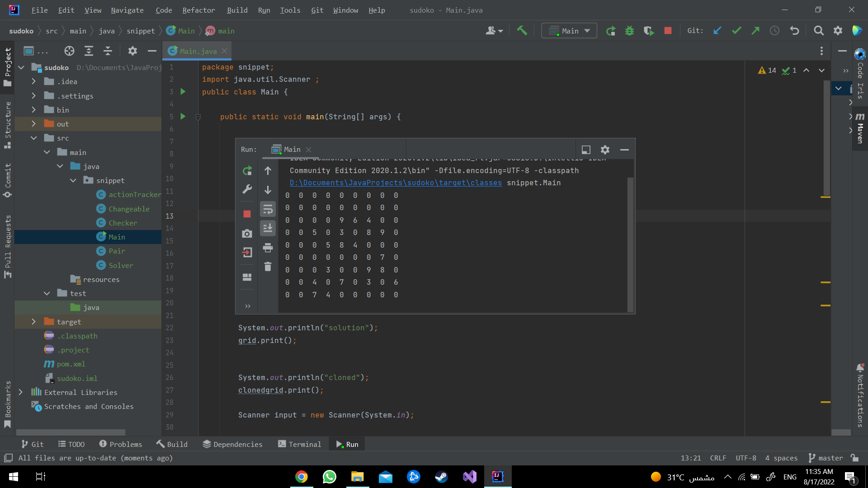Viewport: 868px width, 488px height.
Task: Switch to the Terminal tab at the bottom
Action: pyautogui.click(x=300, y=444)
